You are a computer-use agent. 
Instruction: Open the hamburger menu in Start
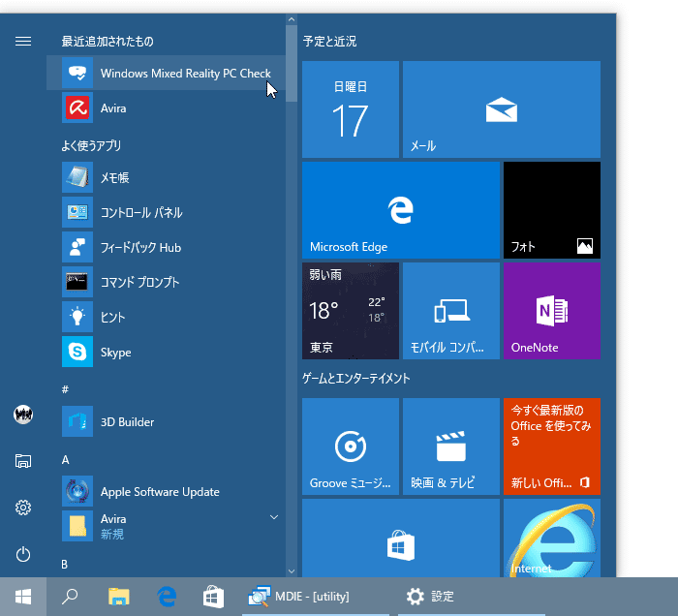pyautogui.click(x=23, y=41)
